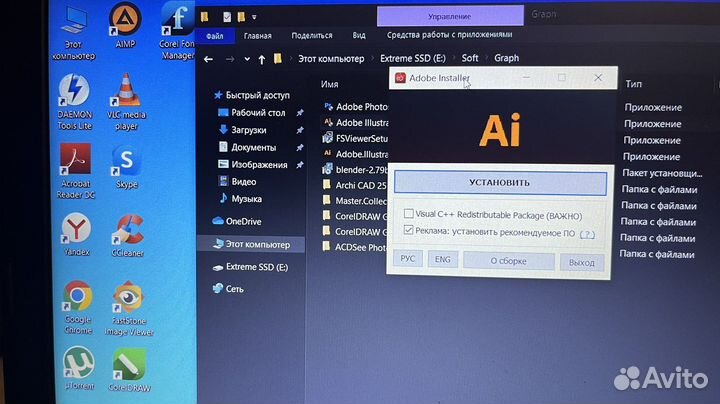720x404 pixels.
Task: Click the address bar folder icon
Action: 278,59
